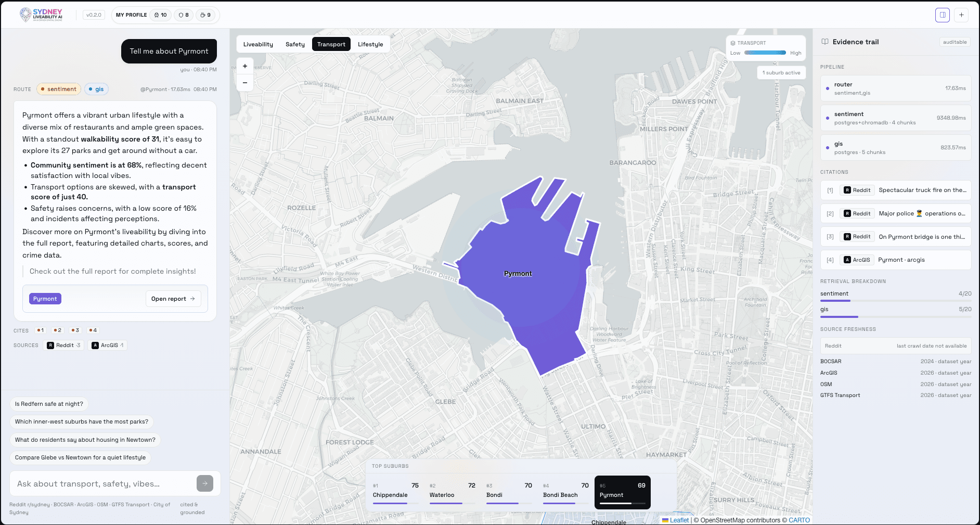The image size is (980, 525).
Task: Click the sentiment route chip
Action: (59, 89)
